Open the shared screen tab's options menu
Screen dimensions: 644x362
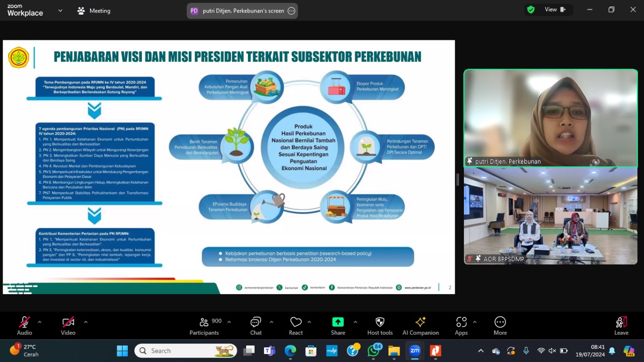click(x=291, y=10)
